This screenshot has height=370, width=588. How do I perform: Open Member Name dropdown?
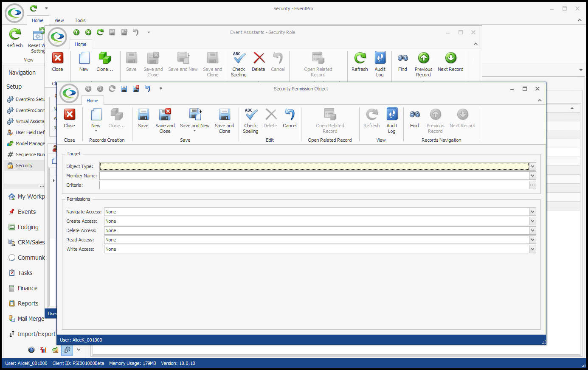[x=532, y=176]
